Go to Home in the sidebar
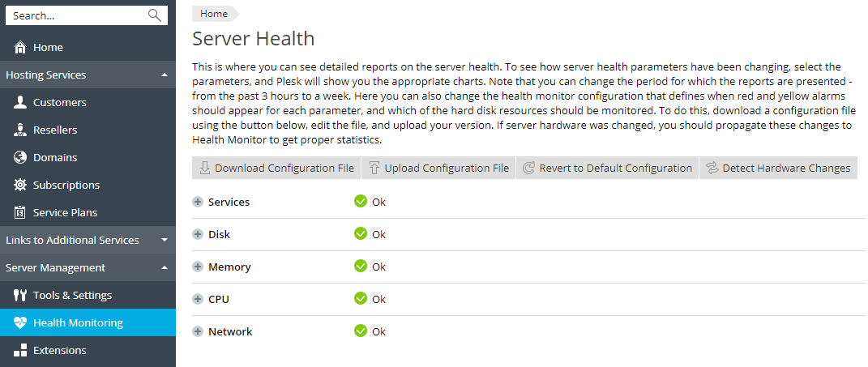This screenshot has height=367, width=868. (x=48, y=48)
